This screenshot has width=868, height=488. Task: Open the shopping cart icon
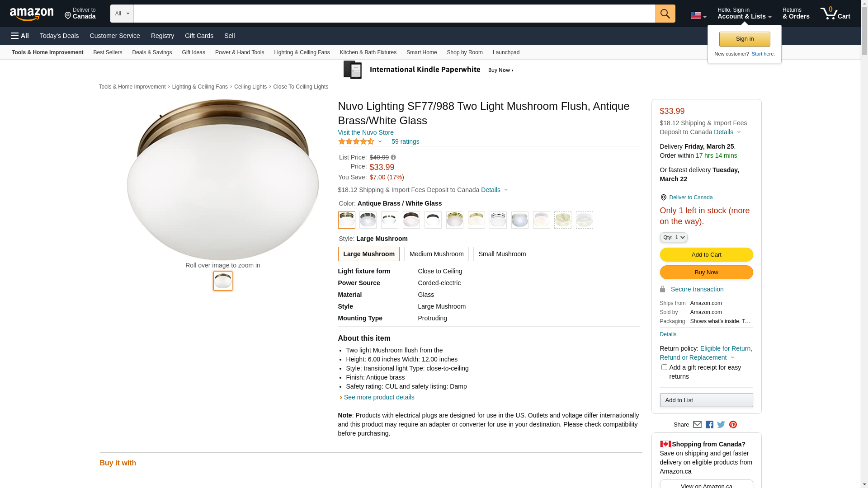pos(835,14)
